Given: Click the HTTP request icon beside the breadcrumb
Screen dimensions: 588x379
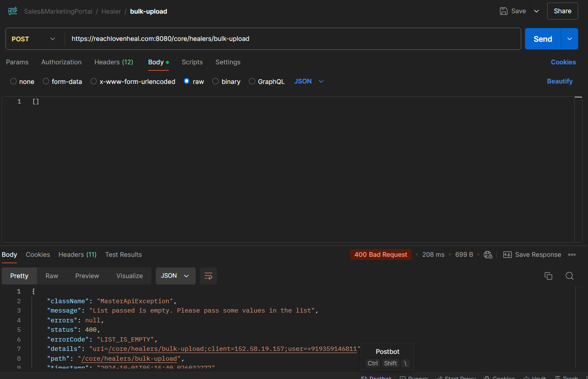Looking at the screenshot, I should pos(13,11).
